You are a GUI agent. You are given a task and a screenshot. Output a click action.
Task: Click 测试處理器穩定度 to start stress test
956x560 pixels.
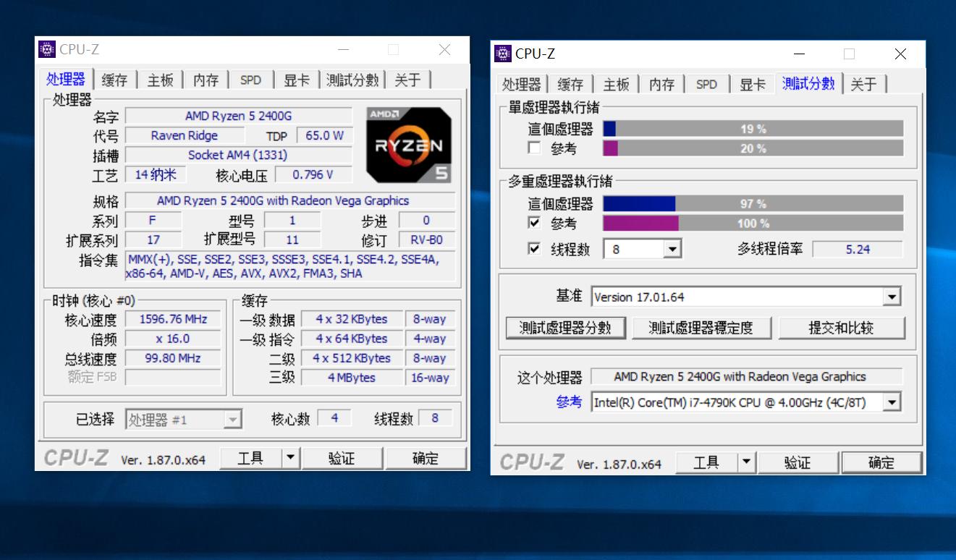[x=701, y=327]
